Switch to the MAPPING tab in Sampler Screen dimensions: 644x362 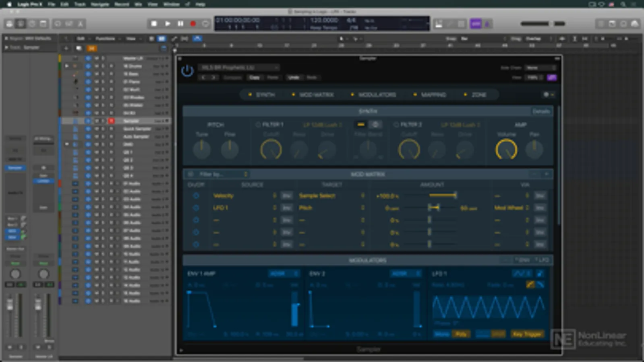pyautogui.click(x=433, y=95)
